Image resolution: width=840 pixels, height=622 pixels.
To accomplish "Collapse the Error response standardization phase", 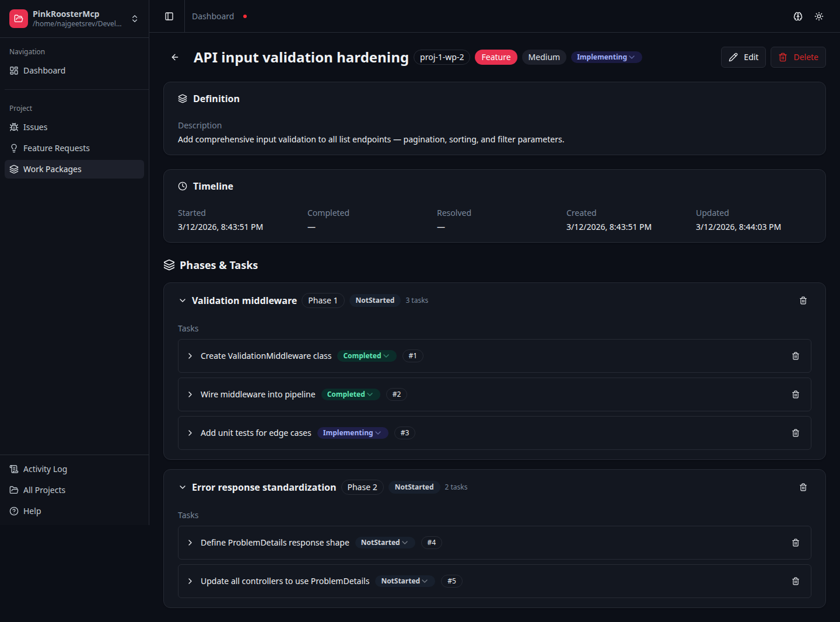I will pos(183,487).
